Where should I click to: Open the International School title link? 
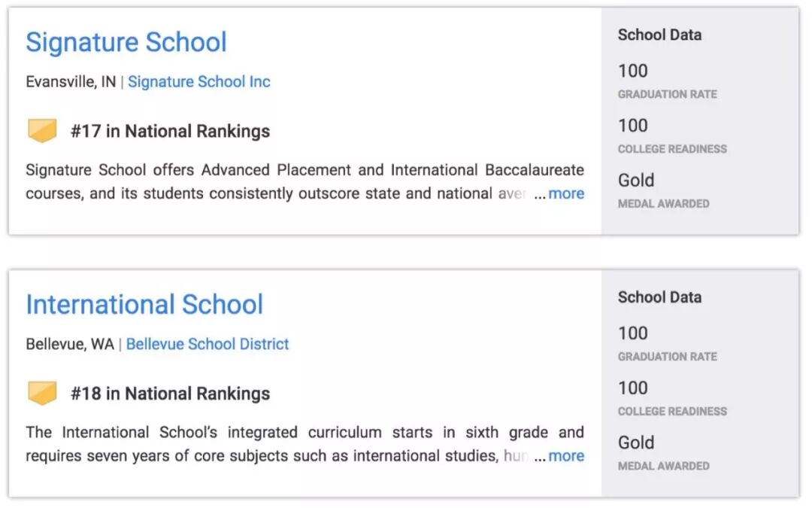click(x=144, y=305)
